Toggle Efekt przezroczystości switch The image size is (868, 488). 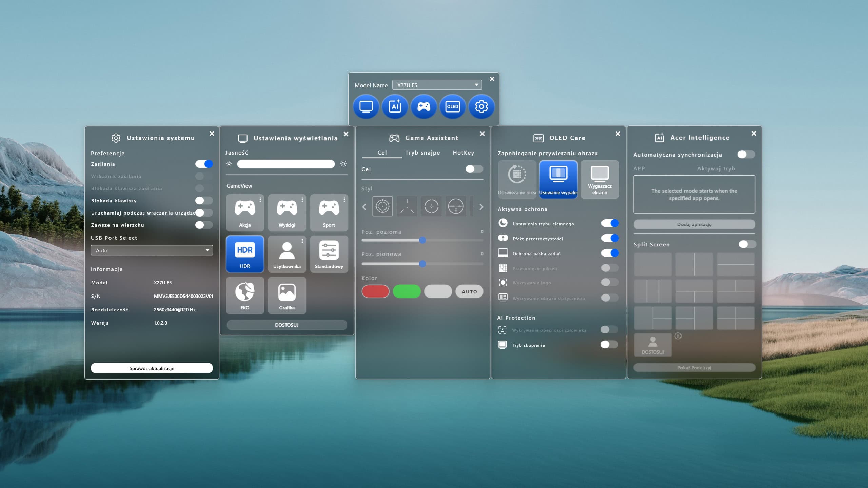point(610,238)
